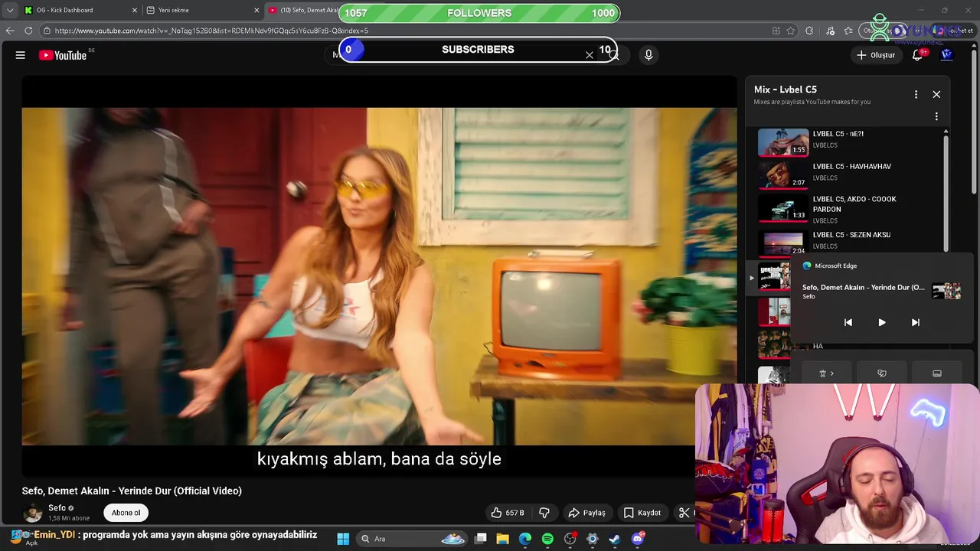Open File Explorer from the taskbar

tap(503, 539)
